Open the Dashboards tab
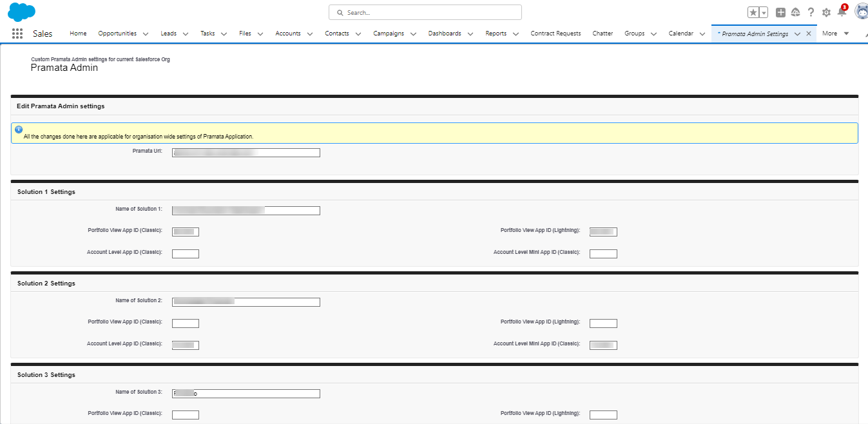This screenshot has width=868, height=424. tap(445, 34)
